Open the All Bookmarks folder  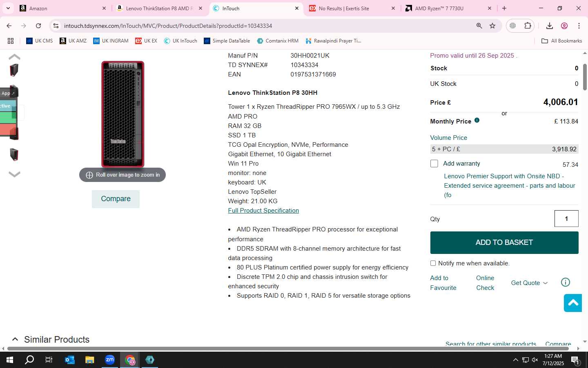point(561,41)
